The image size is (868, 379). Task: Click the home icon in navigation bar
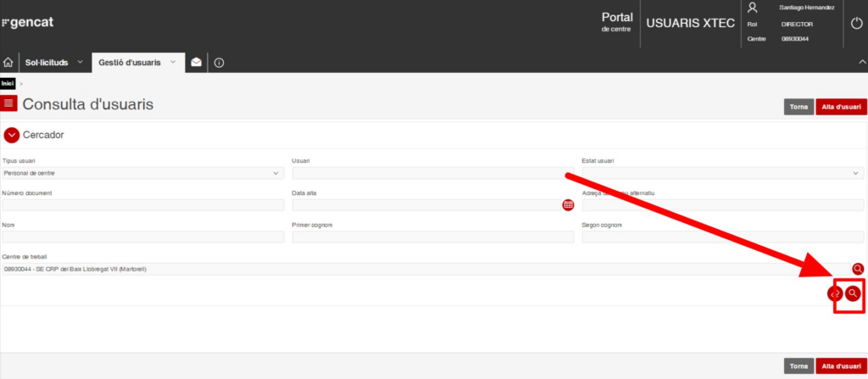[x=8, y=63]
